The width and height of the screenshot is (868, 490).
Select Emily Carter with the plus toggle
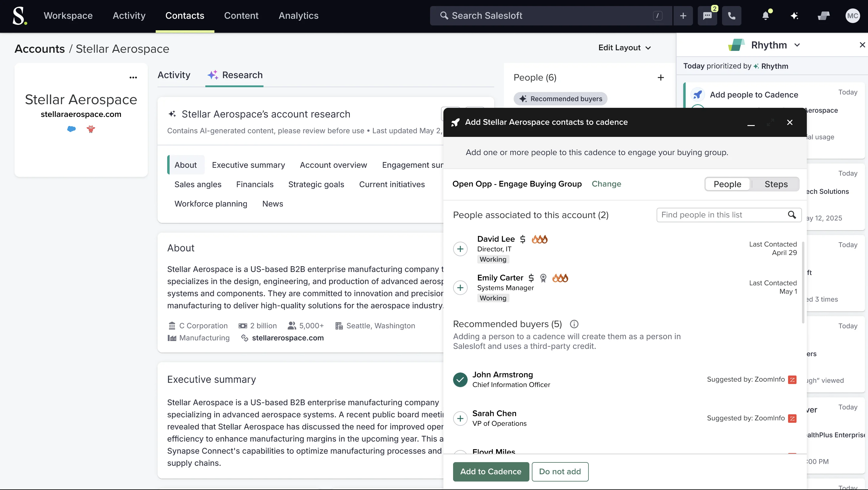click(x=460, y=288)
